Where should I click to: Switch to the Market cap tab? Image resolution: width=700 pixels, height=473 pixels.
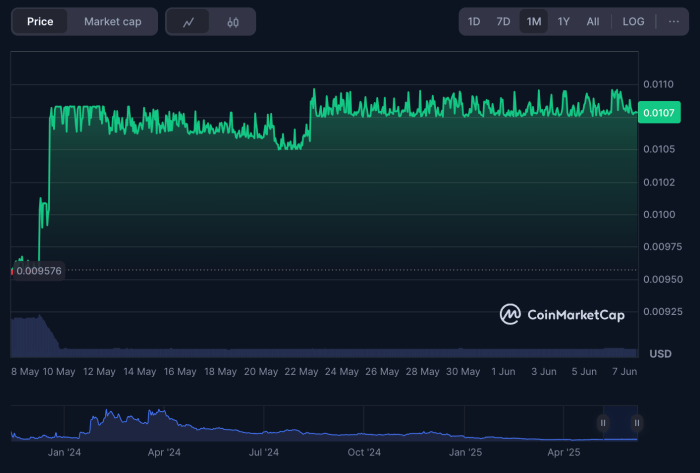coord(112,22)
